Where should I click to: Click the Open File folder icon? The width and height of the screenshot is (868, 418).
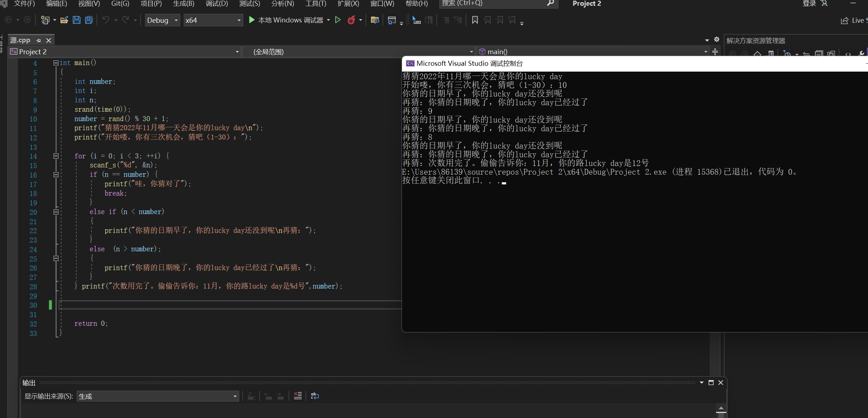tap(64, 20)
